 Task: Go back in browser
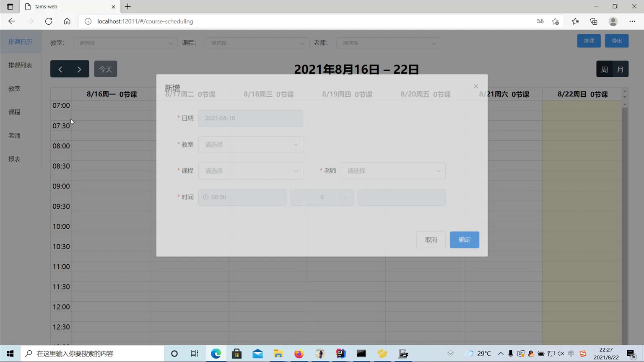click(12, 21)
